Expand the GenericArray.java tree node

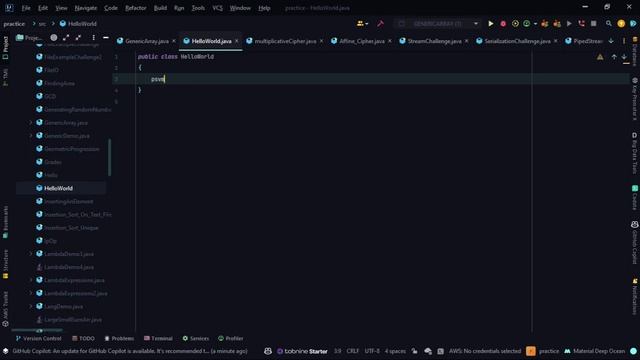coord(31,122)
